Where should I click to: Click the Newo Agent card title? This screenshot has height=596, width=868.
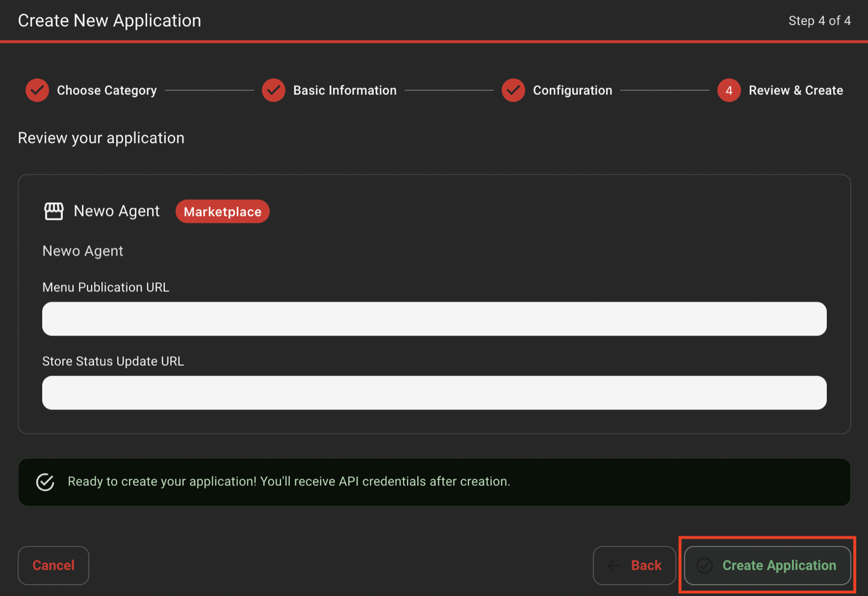tap(117, 211)
